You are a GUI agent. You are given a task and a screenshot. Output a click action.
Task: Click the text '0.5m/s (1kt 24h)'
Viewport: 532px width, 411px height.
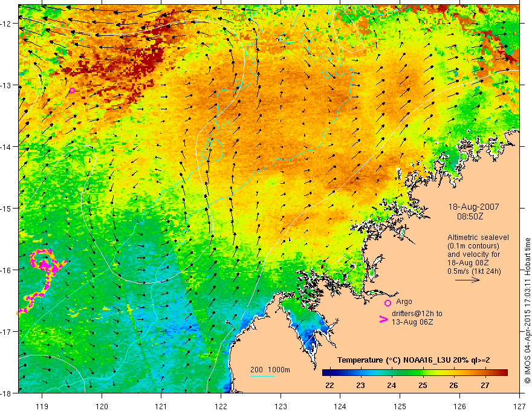(x=475, y=271)
